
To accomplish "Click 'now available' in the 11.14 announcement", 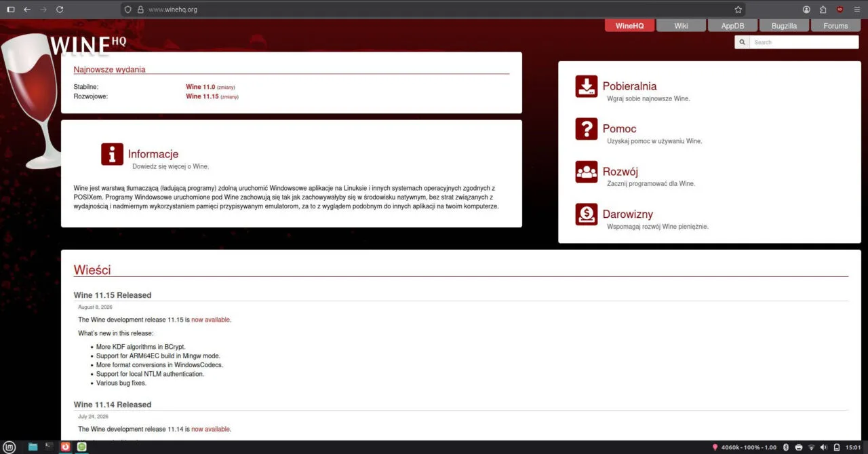I will [x=210, y=429].
